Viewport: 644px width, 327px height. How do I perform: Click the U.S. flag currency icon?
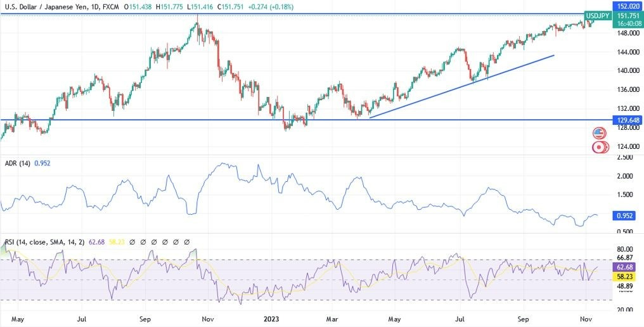point(599,133)
